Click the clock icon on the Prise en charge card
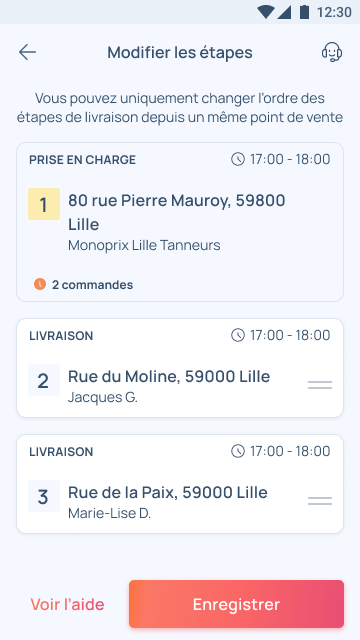The width and height of the screenshot is (360, 640). click(238, 159)
